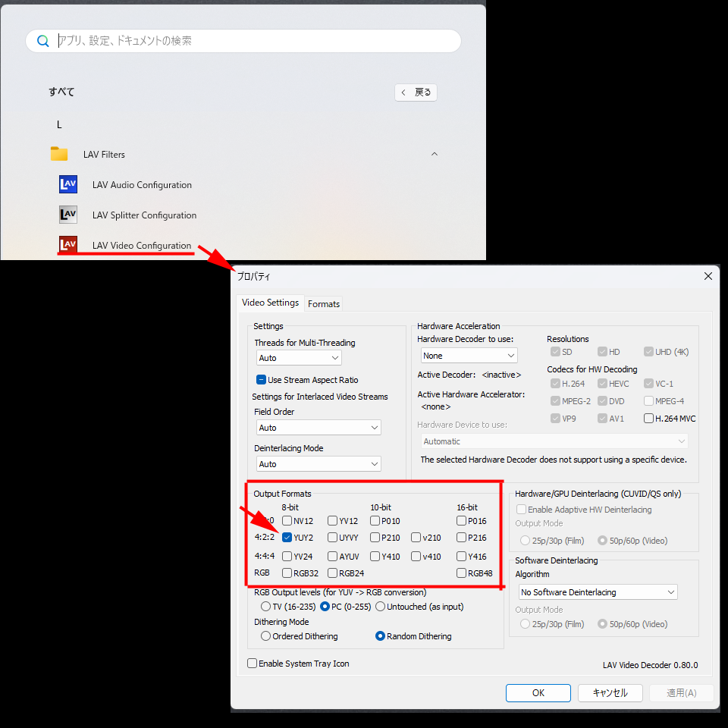Open Hardware Decoder to use dropdown
728x728 pixels.
pyautogui.click(x=469, y=356)
